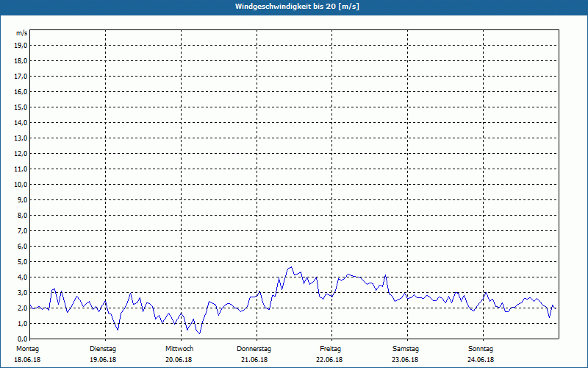Screen dimensions: 588x368
Task: Click the 'Mittwoch' axis label
Action: click(x=179, y=348)
